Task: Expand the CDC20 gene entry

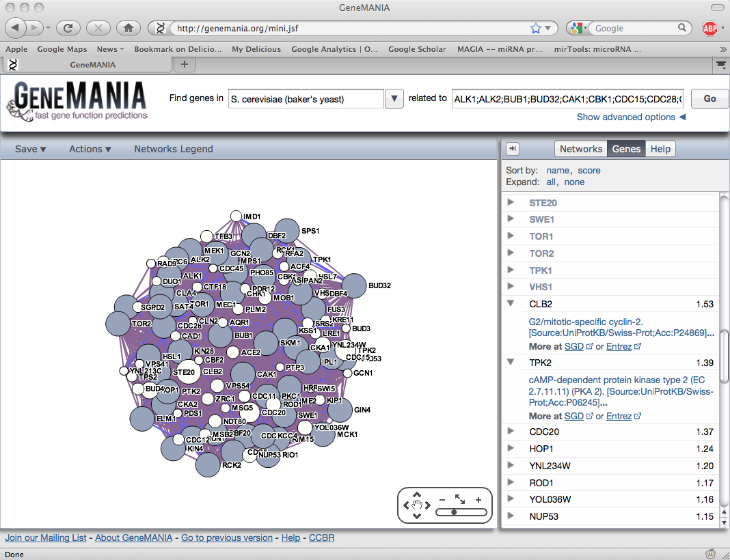Action: click(x=511, y=432)
